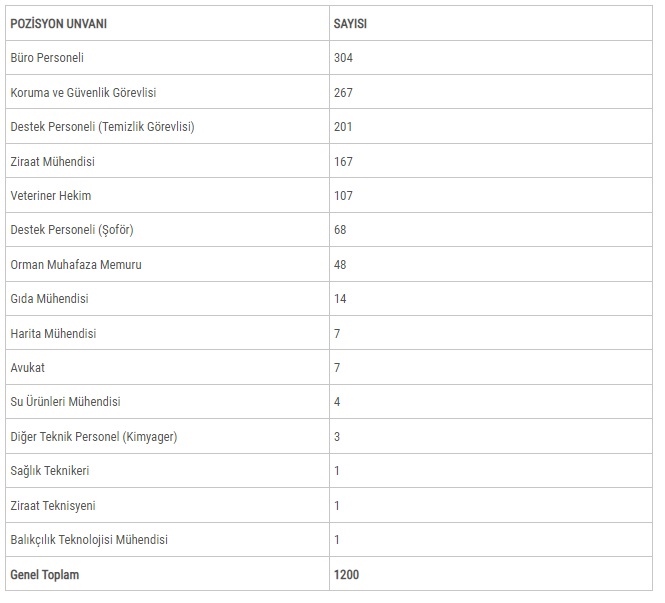The image size is (665, 603).
Task: Select the value 304 cell
Action: tap(343, 58)
